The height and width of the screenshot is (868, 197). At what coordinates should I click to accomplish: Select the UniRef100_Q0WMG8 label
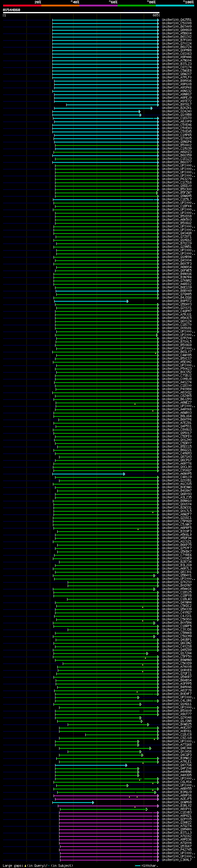(x=177, y=802)
